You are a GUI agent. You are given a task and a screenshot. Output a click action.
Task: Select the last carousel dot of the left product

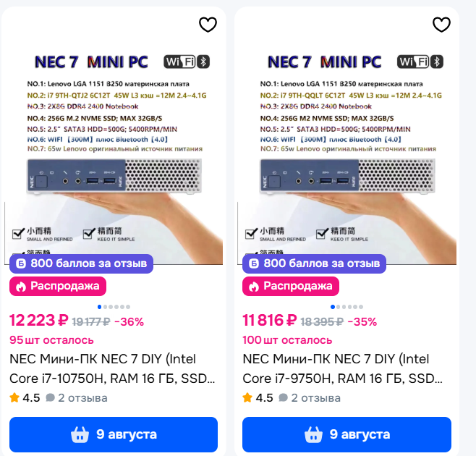[x=128, y=307]
